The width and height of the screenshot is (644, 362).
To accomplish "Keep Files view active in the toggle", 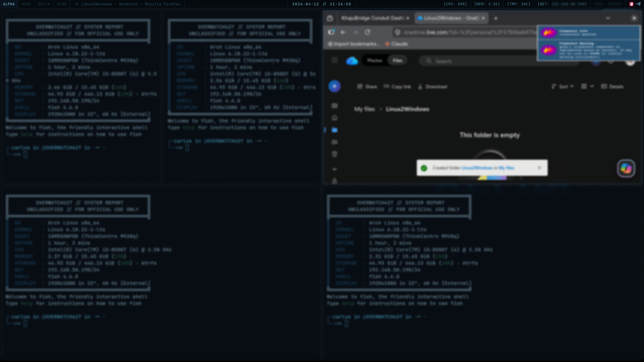I will 397,60.
